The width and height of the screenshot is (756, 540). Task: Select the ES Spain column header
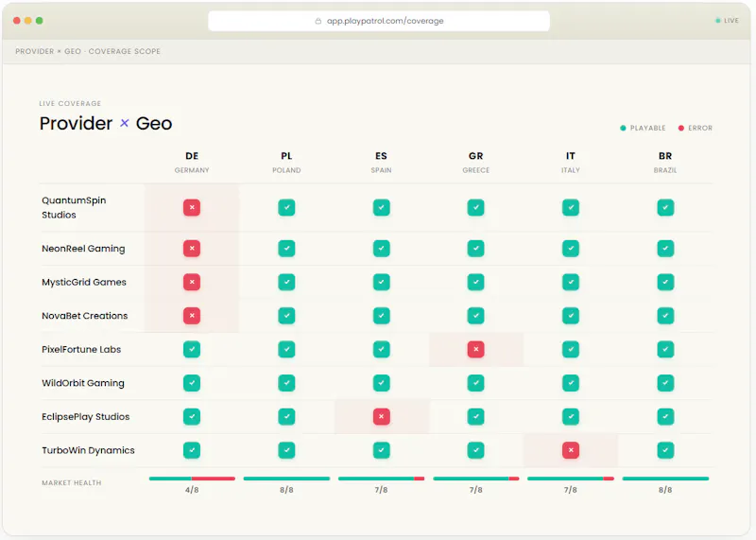pos(382,162)
